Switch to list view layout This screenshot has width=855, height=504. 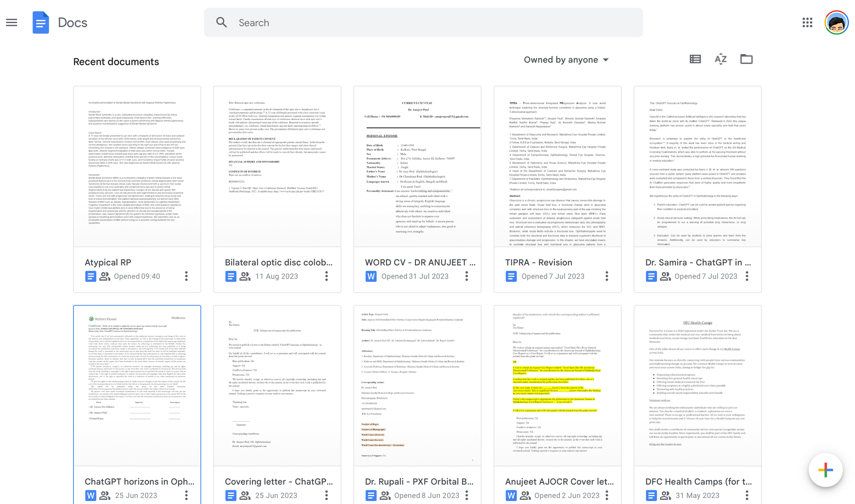click(x=695, y=59)
